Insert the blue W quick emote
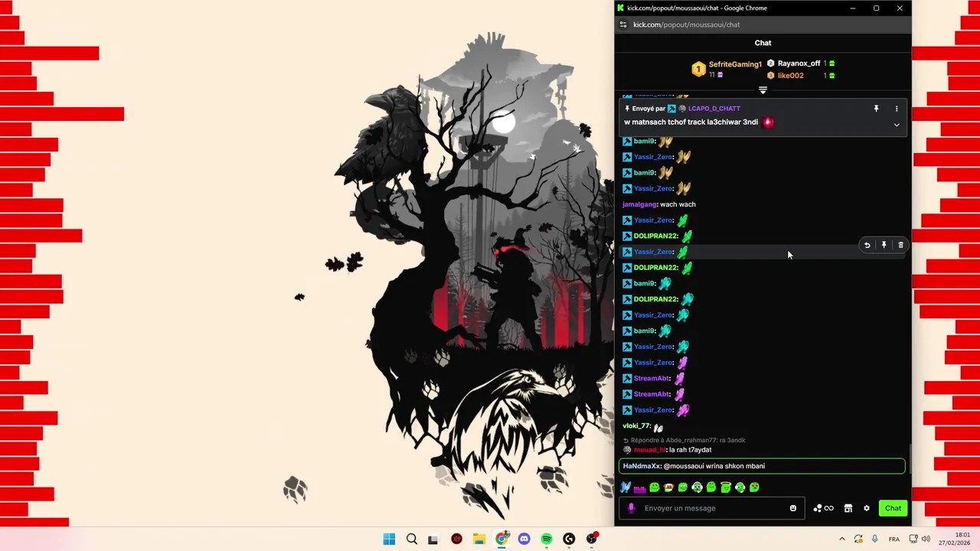 tap(626, 487)
